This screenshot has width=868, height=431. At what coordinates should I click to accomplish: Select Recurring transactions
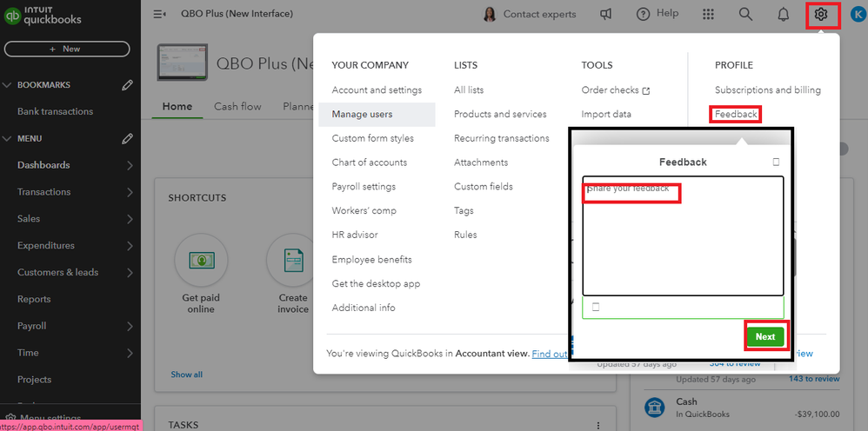502,138
